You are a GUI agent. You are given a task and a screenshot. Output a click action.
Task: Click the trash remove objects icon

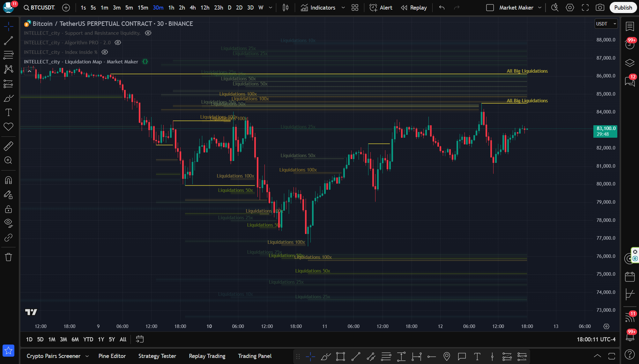[8, 257]
